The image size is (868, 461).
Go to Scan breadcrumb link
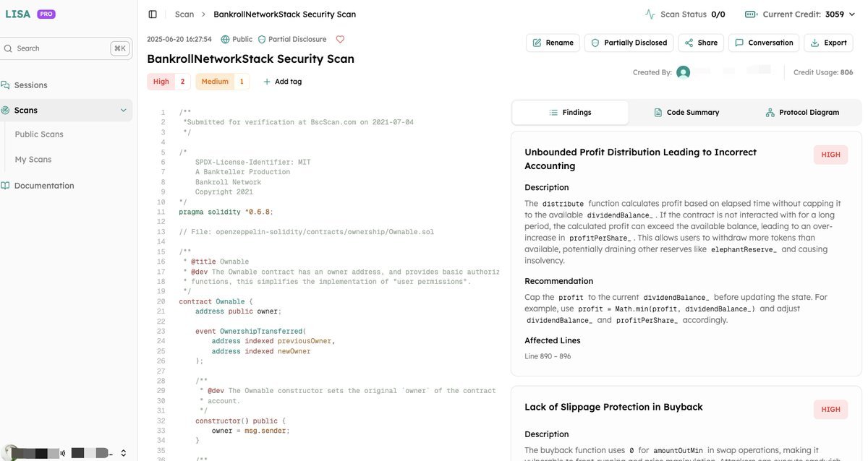(x=184, y=14)
